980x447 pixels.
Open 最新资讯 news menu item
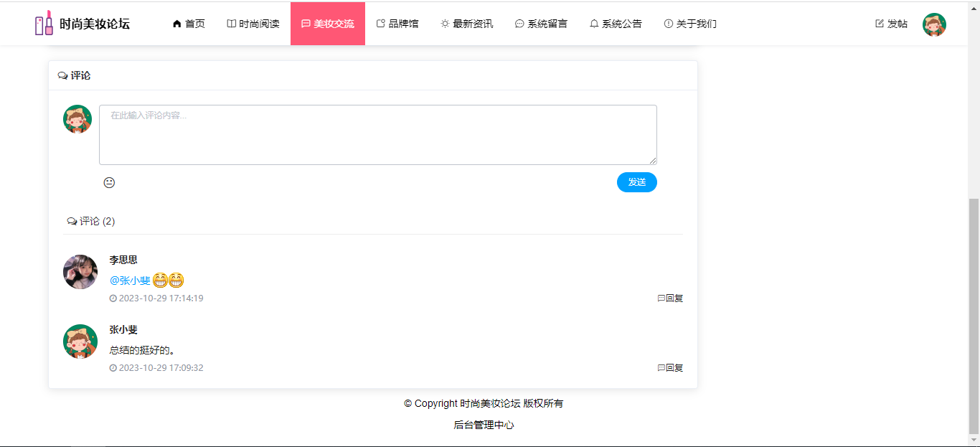[x=467, y=24]
